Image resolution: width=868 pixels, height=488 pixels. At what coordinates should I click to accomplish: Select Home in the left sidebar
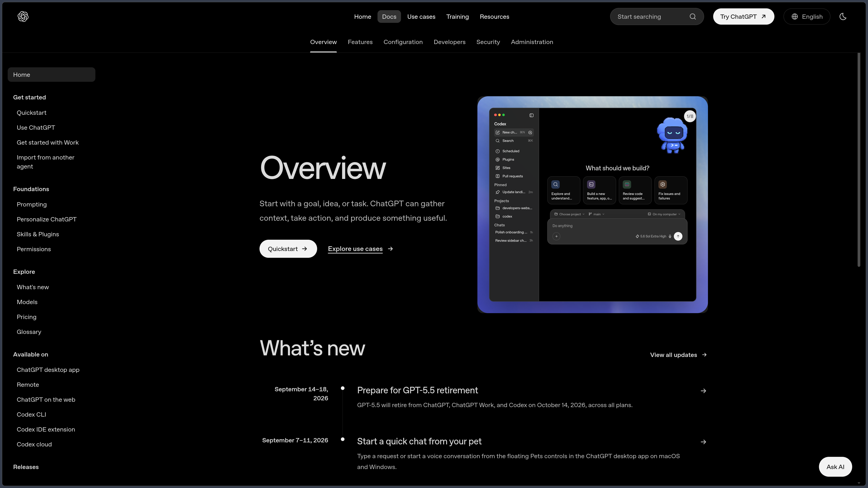(51, 74)
